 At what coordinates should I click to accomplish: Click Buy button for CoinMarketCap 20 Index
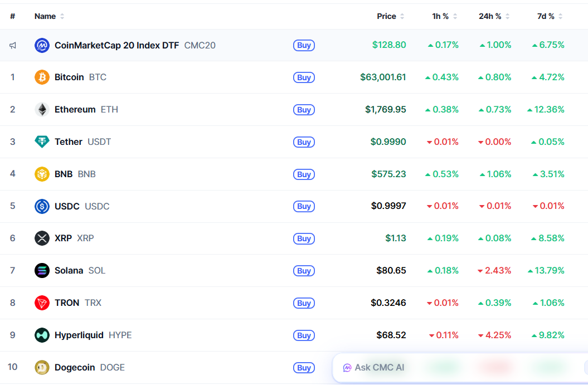click(304, 45)
